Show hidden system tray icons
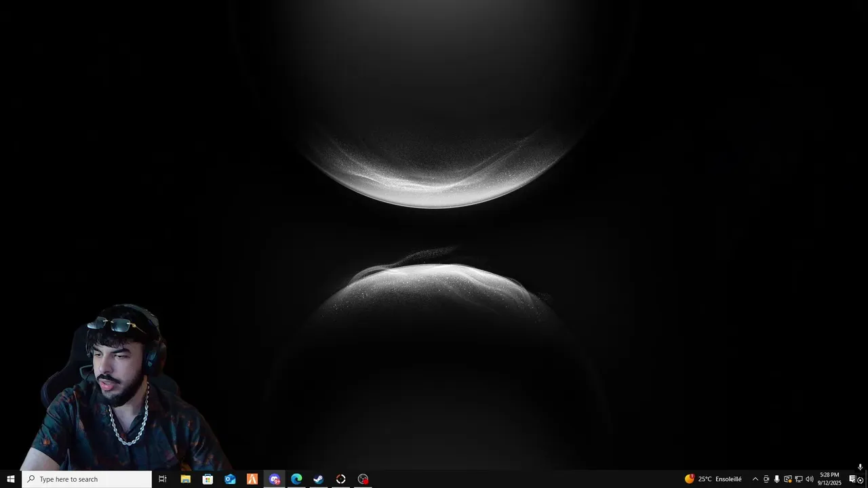Image resolution: width=868 pixels, height=488 pixels. (755, 479)
